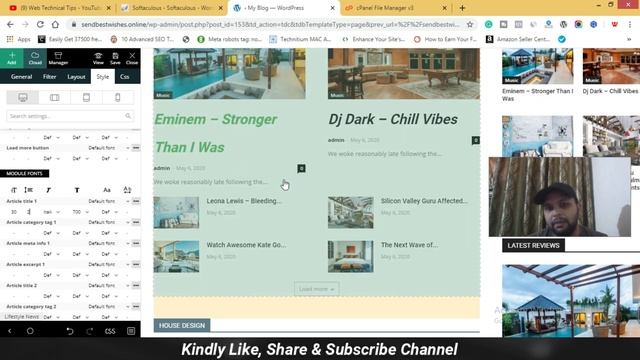Click the italic font style icon
640x360 pixels.
pyautogui.click(x=48, y=190)
